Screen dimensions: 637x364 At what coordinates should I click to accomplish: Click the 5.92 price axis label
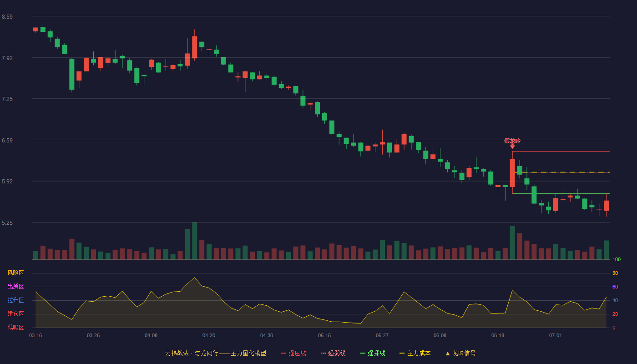point(7,182)
